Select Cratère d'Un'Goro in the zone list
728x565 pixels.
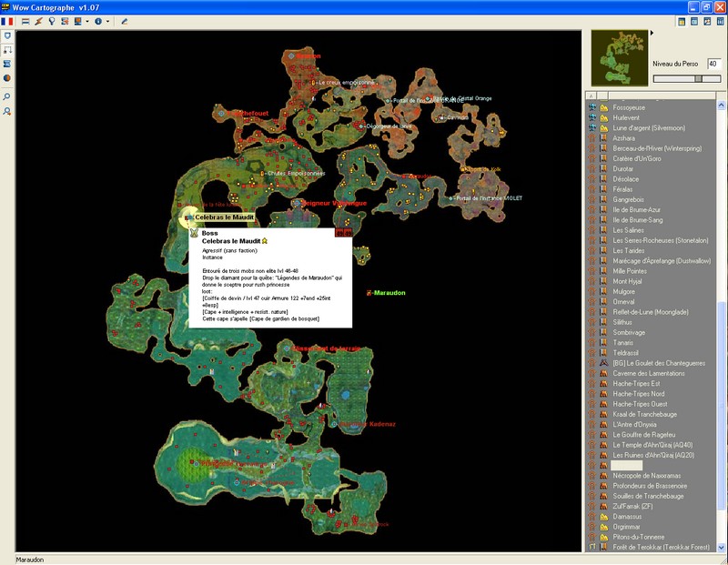point(636,158)
